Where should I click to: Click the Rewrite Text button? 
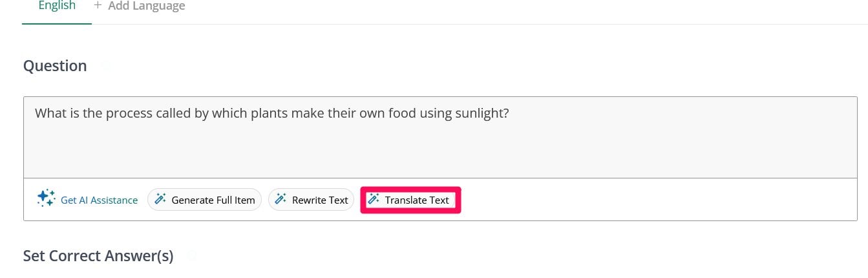click(x=312, y=200)
